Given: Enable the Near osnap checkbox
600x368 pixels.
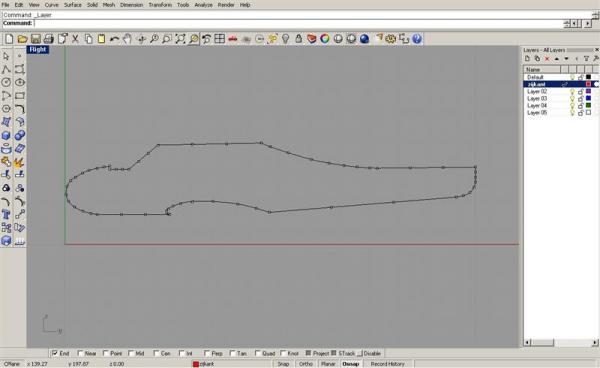Looking at the screenshot, I should (x=80, y=353).
